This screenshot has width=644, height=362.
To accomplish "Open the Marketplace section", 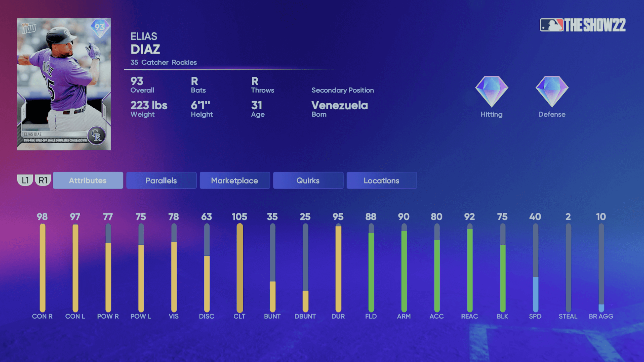I will 234,180.
